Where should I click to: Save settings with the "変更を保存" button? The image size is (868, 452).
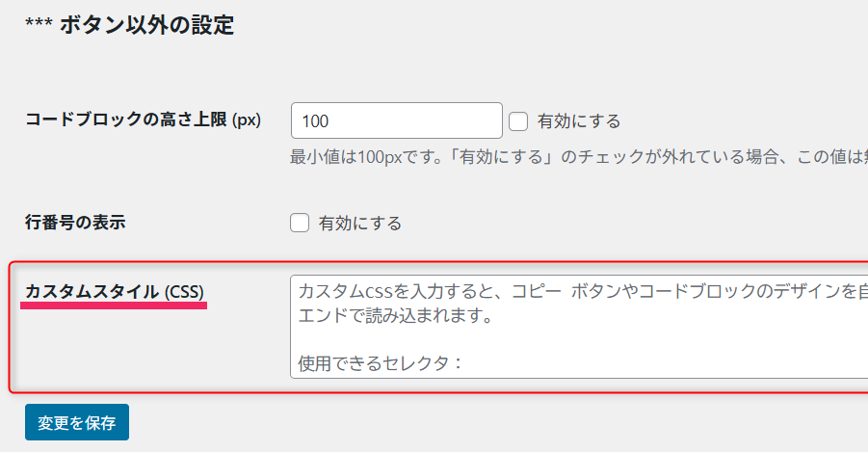77,422
